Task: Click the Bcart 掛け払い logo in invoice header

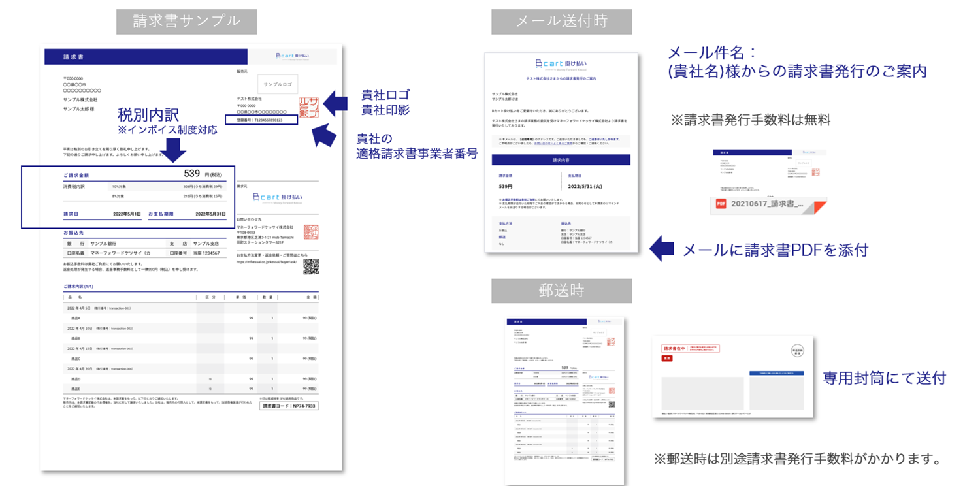Action: [x=293, y=56]
